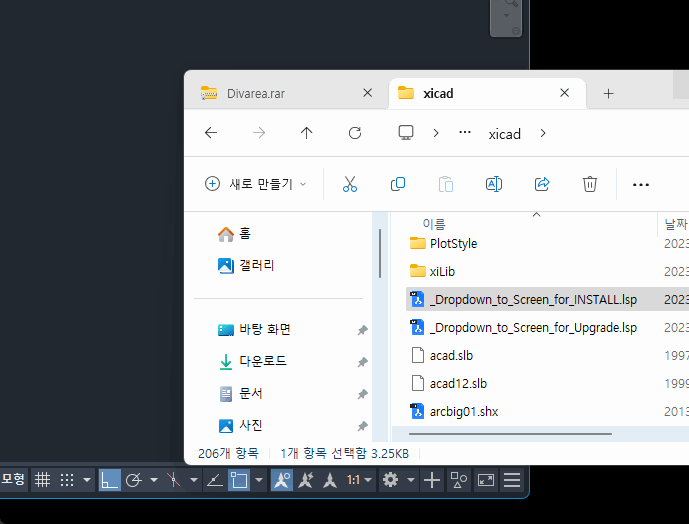
Task: Click the Cut scissors icon
Action: pos(350,184)
